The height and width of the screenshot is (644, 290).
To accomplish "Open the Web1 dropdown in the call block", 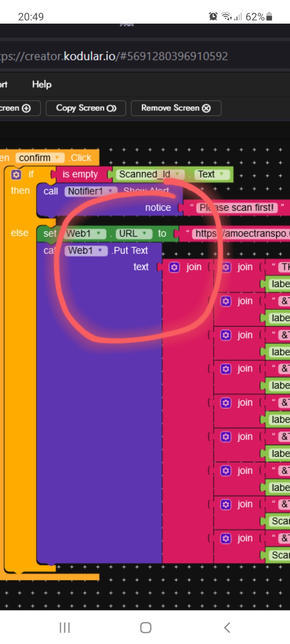I will pyautogui.click(x=86, y=251).
